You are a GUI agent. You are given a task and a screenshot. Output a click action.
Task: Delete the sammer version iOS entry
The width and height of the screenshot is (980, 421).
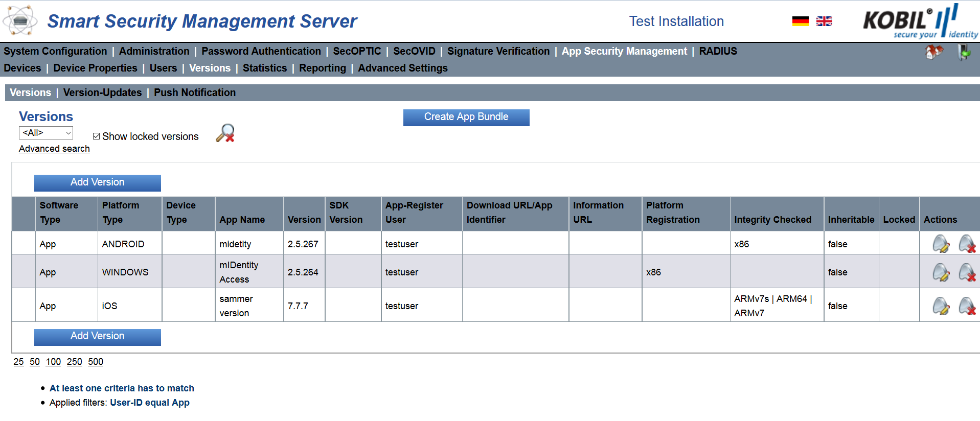pos(967,306)
